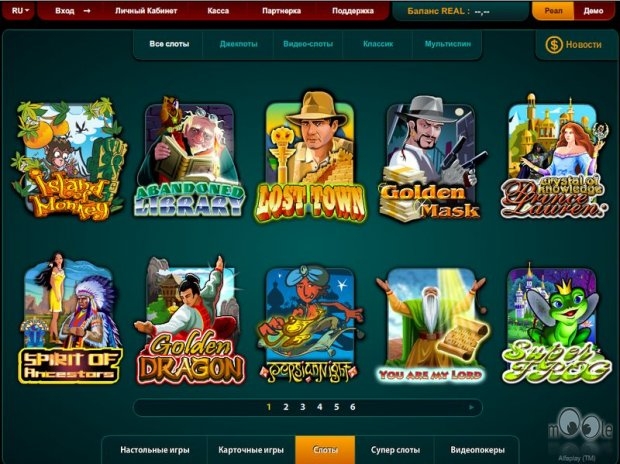Open the Persian Night slot
The width and height of the screenshot is (620, 464).
pos(310,324)
